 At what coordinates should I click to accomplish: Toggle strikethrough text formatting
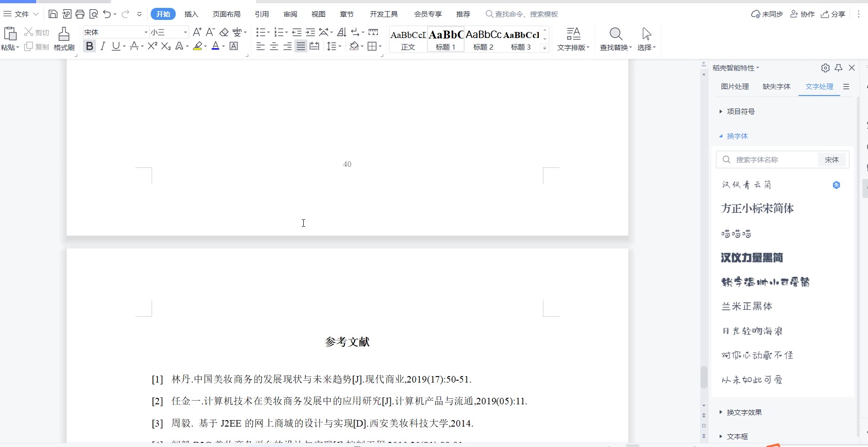point(134,46)
